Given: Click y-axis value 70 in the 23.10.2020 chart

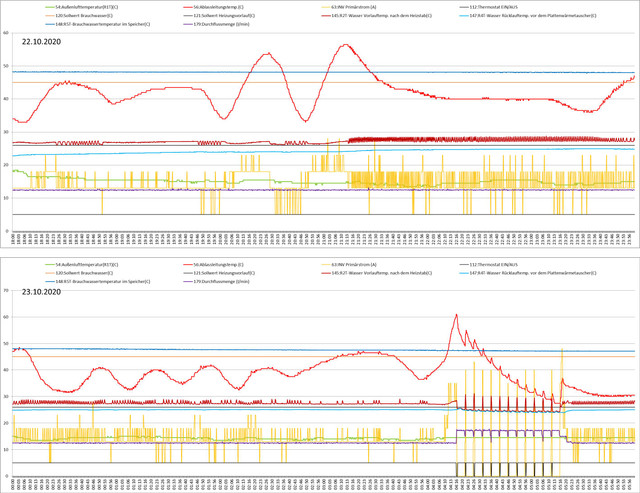Looking at the screenshot, I should [x=6, y=290].
